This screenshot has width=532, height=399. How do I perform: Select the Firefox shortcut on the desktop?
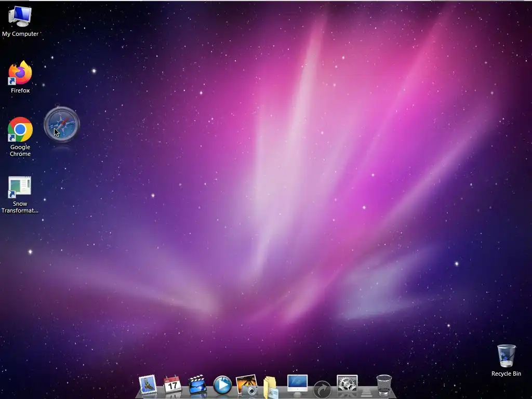[x=20, y=73]
